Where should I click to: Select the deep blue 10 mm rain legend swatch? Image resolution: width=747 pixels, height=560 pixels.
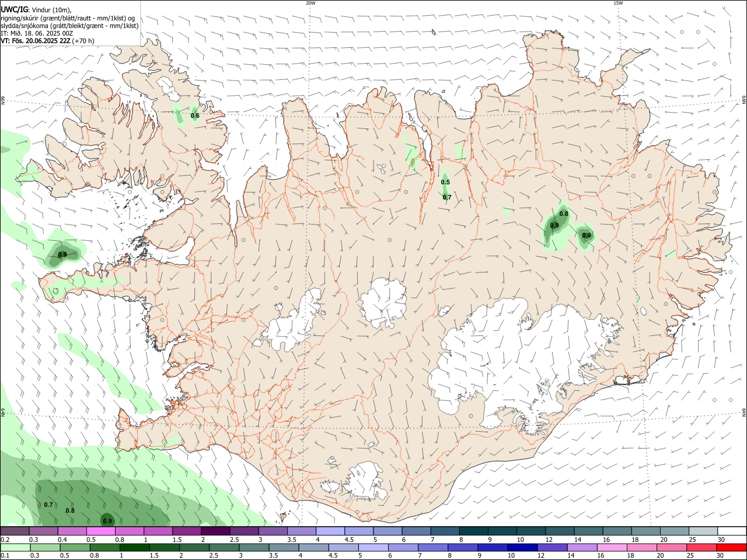click(x=522, y=547)
